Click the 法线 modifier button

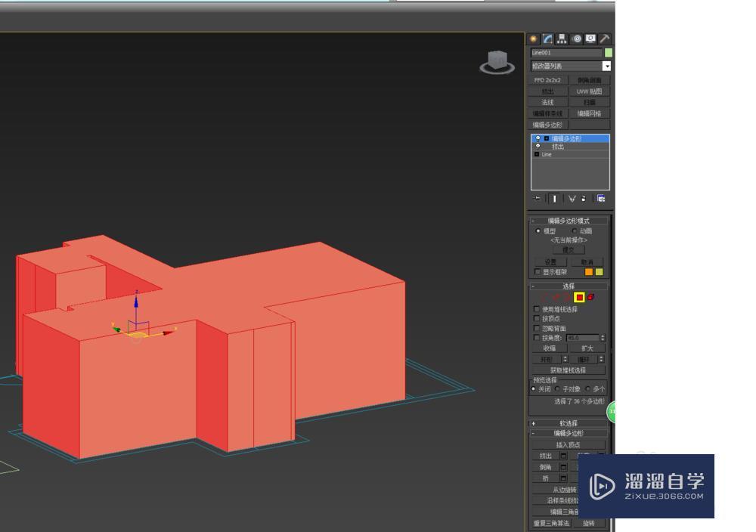click(x=547, y=102)
